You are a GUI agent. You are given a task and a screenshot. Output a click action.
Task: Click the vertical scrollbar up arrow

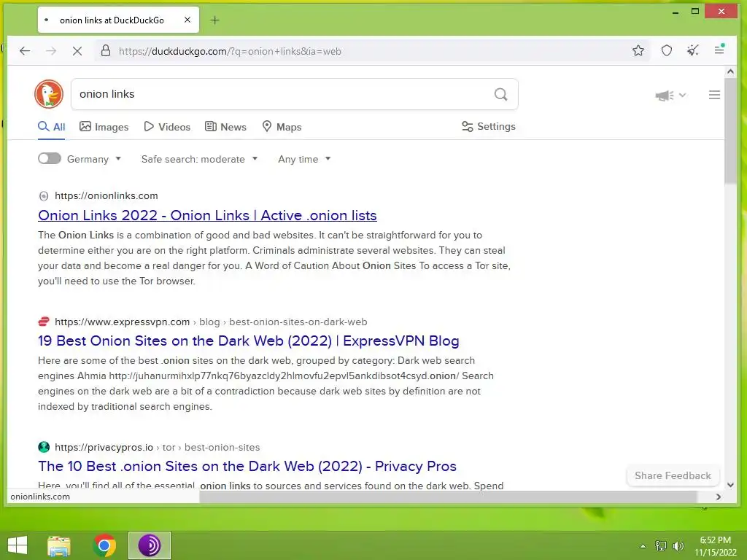click(730, 72)
